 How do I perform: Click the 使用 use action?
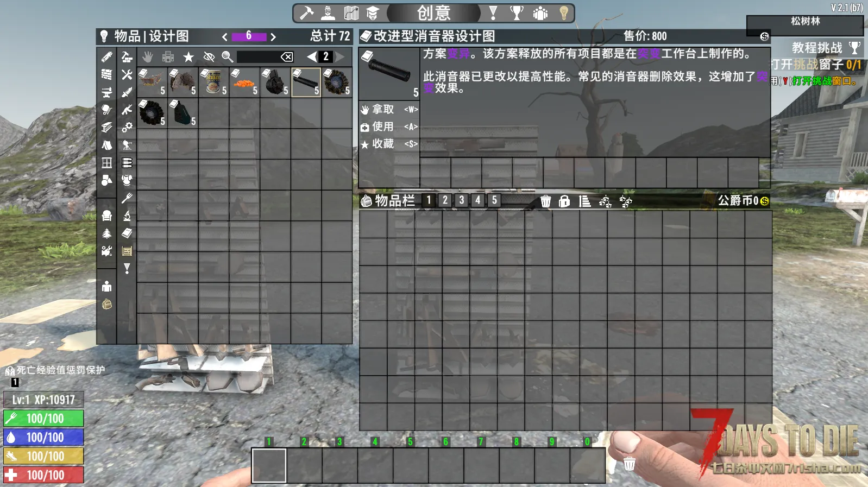[x=389, y=127]
